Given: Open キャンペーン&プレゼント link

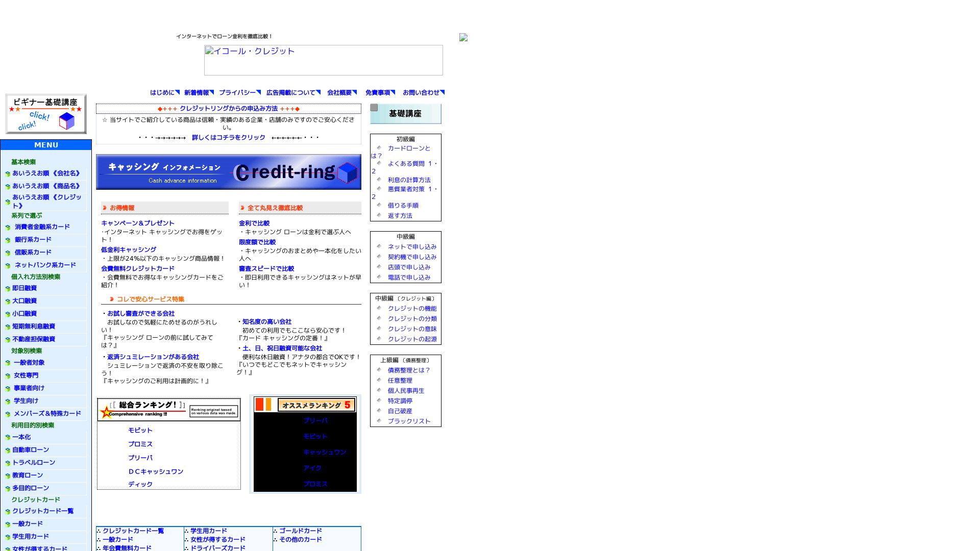Looking at the screenshot, I should tap(137, 223).
